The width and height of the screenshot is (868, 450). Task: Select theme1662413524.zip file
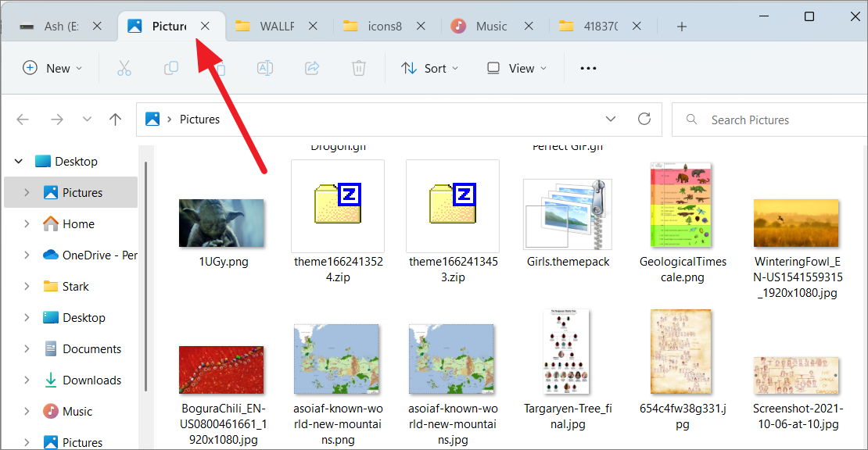[x=338, y=222]
